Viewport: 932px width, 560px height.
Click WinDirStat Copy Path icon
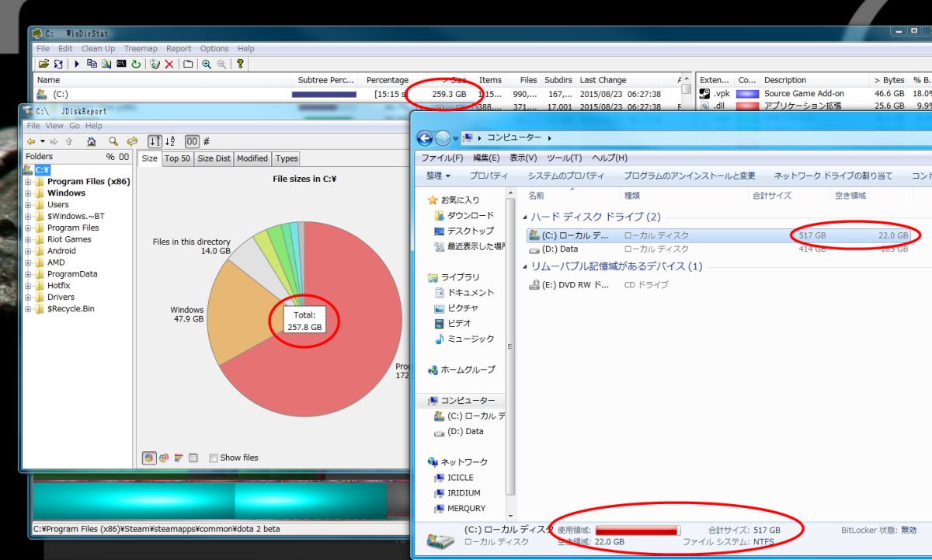92,64
